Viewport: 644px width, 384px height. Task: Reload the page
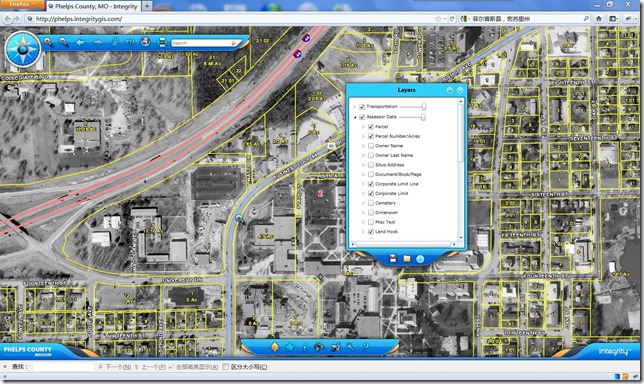coord(452,18)
